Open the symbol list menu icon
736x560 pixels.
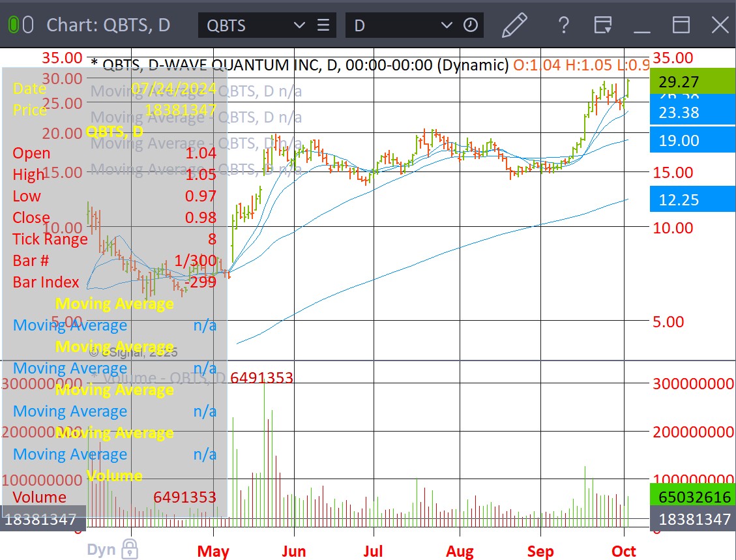tap(323, 25)
